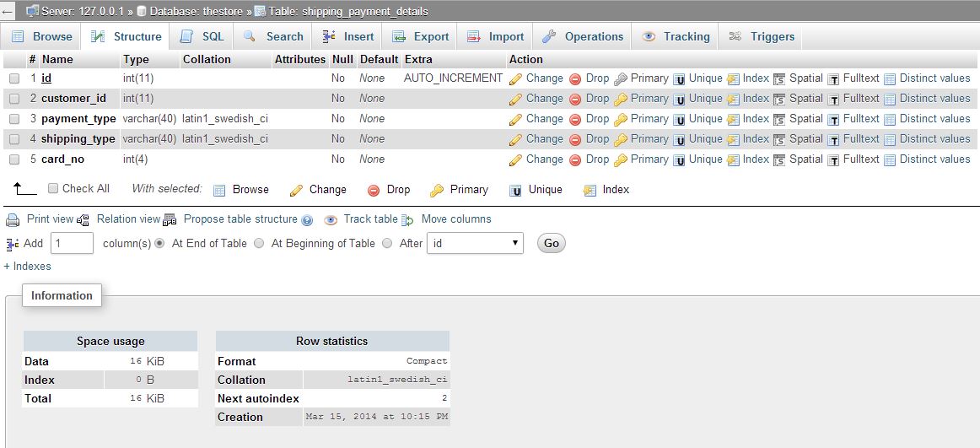Click the AUTO_INCREMENT cell in the id row
Viewport: 980px width, 448px height.
point(453,78)
